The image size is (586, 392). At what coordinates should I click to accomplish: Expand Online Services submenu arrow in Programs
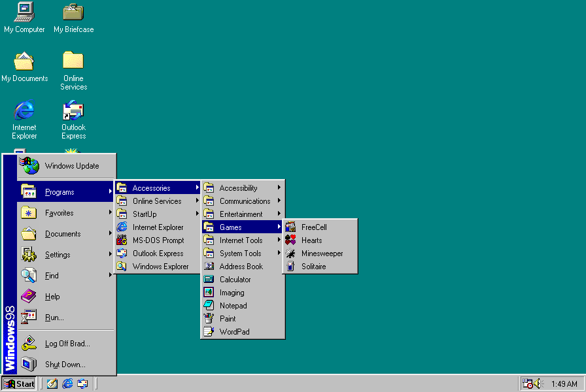click(x=198, y=201)
